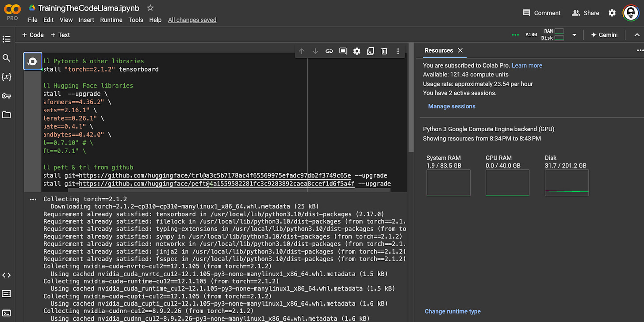Open more cell actions menu
This screenshot has height=322, width=644.
point(398,51)
